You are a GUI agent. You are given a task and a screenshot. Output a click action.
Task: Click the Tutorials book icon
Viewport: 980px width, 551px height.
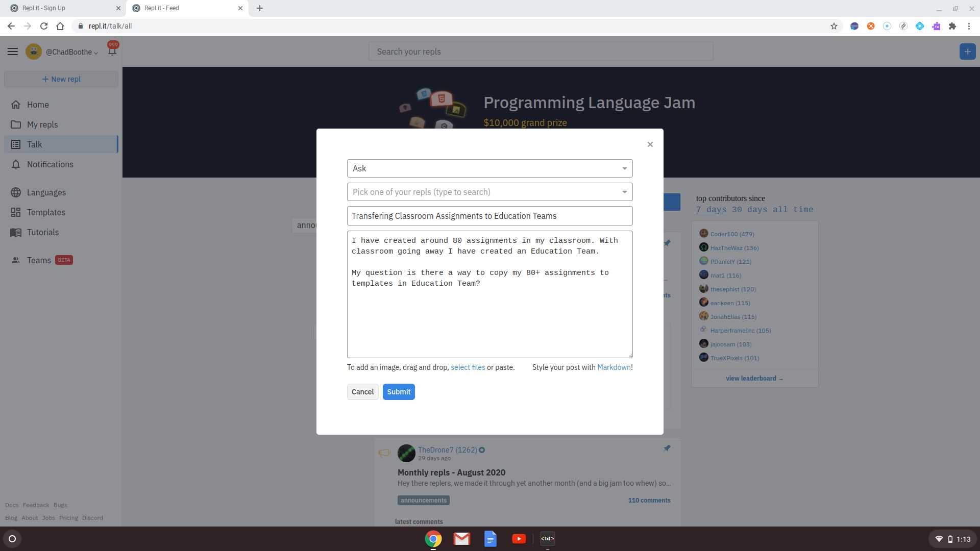coord(16,232)
